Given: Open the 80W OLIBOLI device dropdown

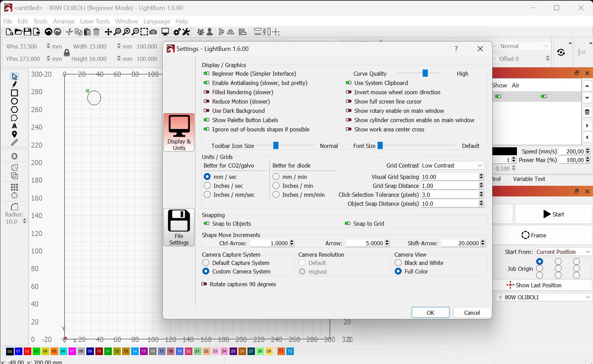Looking at the screenshot, I should pos(544,297).
